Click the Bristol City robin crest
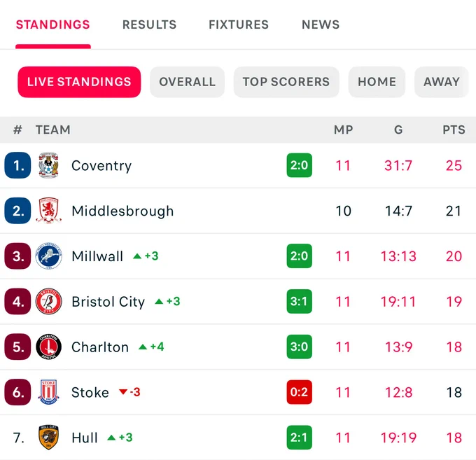The width and height of the screenshot is (476, 460). click(x=48, y=301)
